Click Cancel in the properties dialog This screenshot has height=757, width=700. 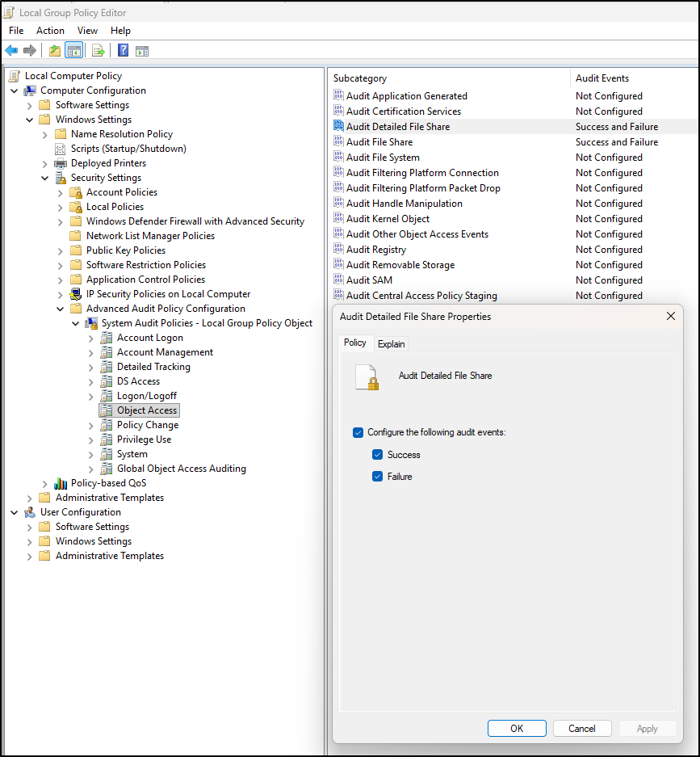pos(582,729)
